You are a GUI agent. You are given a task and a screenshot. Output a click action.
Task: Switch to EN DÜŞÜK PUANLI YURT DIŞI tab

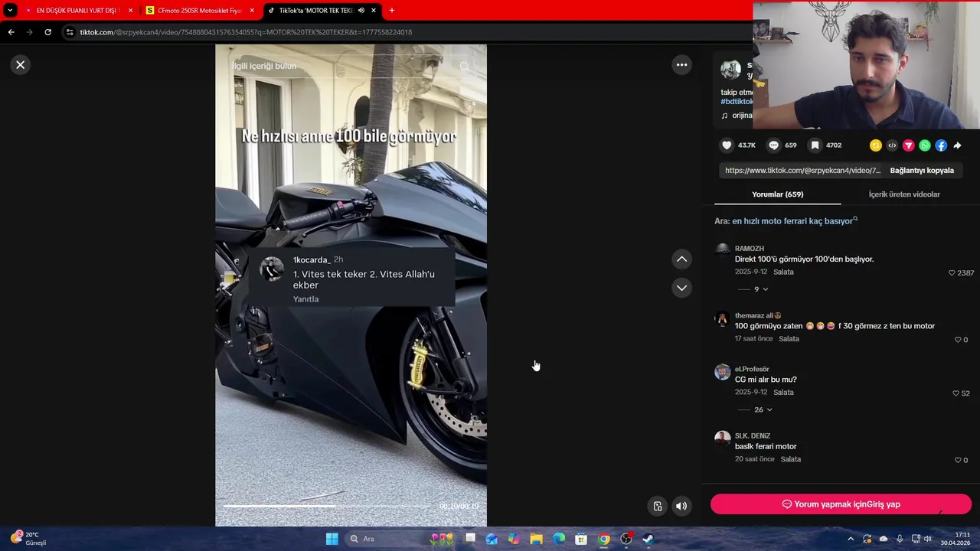pyautogui.click(x=79, y=11)
